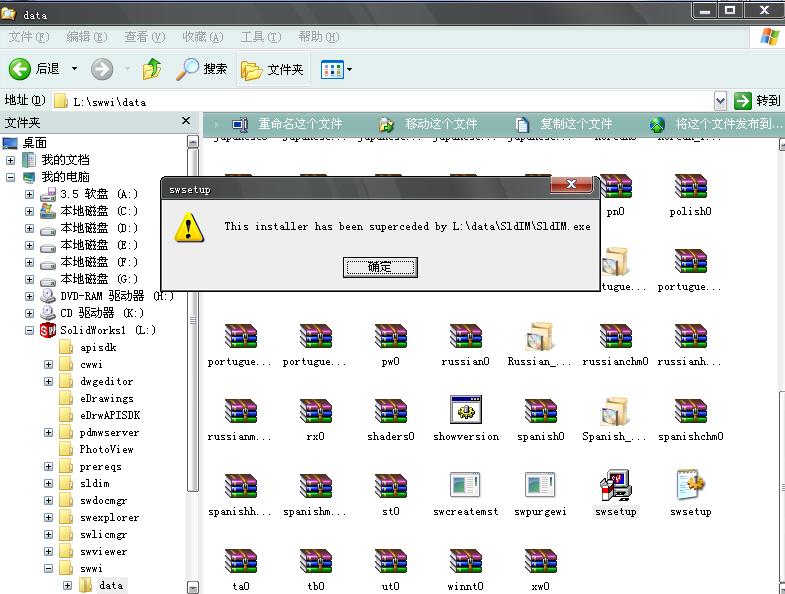Select the russianchm0 archive icon
Viewport: 785px width, 594px height.
[615, 336]
